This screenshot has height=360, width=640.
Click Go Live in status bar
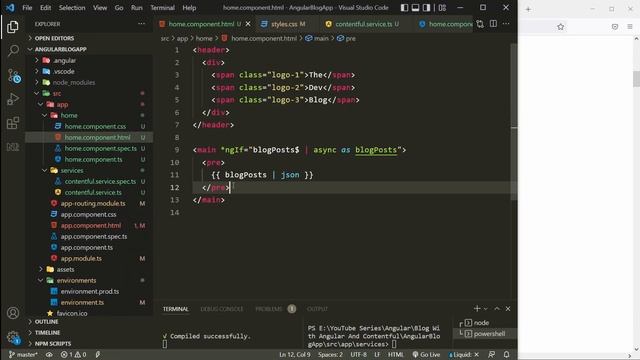click(426, 354)
